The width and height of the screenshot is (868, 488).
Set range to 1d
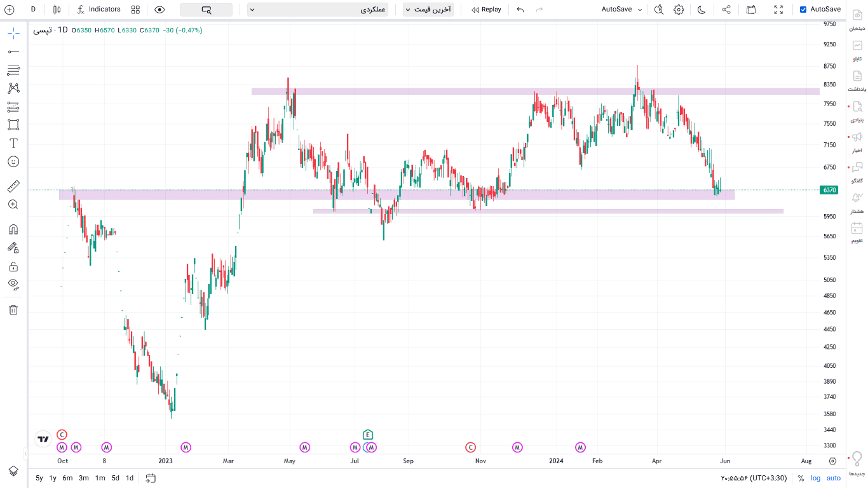(x=129, y=478)
